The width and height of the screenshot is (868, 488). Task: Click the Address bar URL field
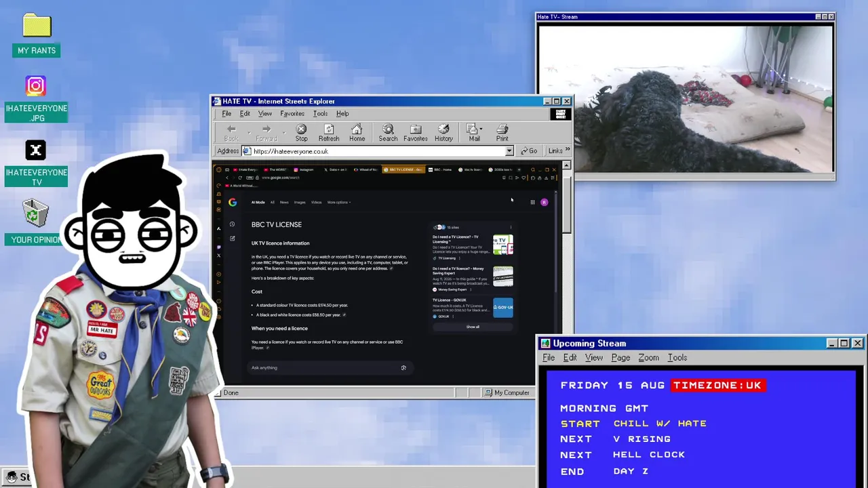point(378,151)
